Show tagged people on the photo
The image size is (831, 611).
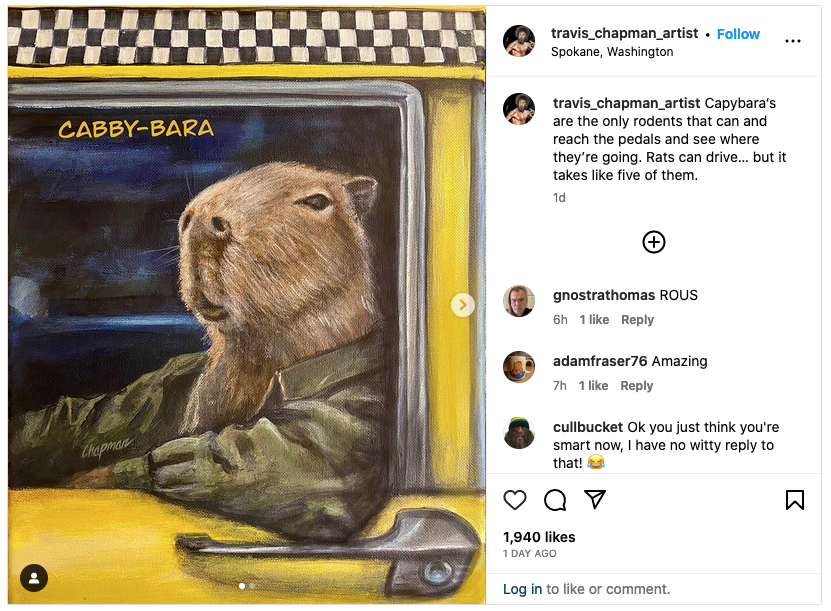click(x=34, y=578)
